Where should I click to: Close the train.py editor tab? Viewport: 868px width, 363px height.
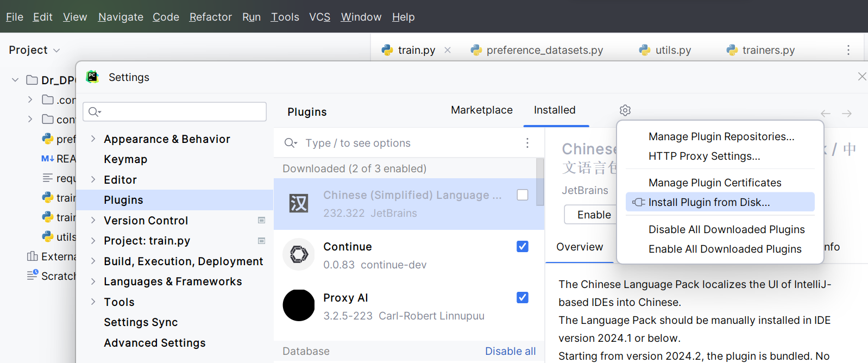448,50
